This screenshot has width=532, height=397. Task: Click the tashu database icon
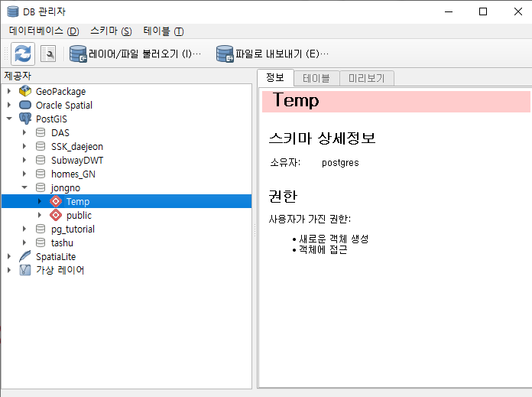point(41,242)
